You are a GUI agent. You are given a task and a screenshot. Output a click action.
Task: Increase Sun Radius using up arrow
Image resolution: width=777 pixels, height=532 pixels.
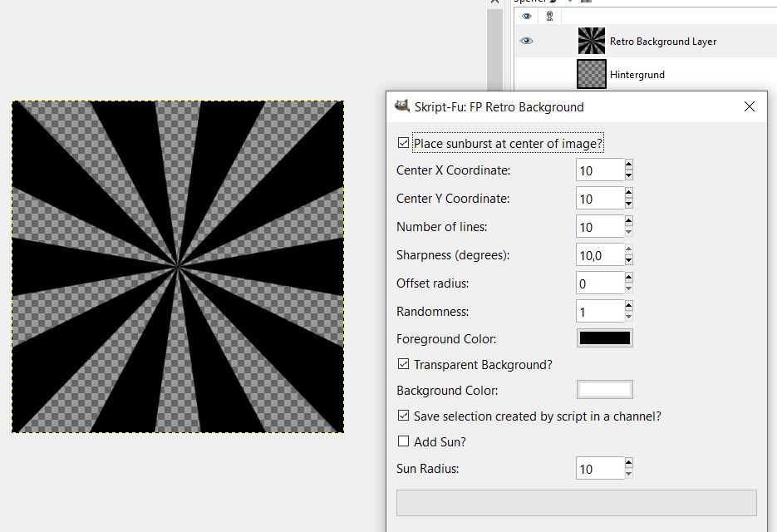(x=628, y=463)
